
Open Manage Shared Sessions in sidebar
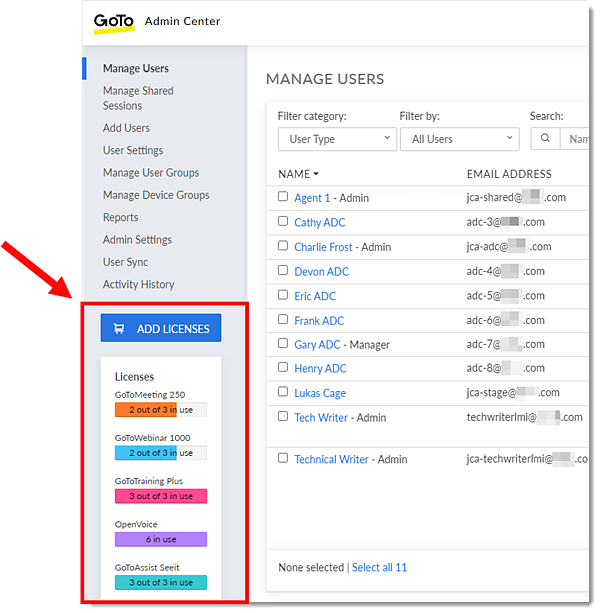138,98
